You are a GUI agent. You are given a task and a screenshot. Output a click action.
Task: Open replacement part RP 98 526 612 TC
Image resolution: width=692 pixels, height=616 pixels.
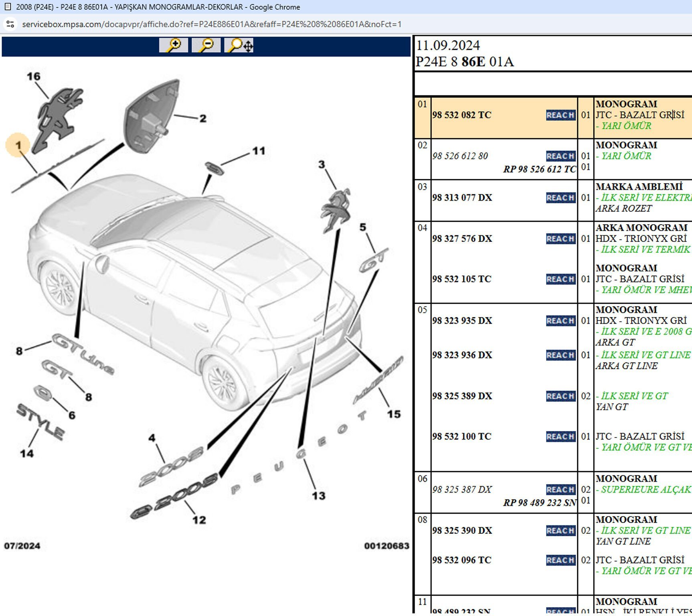pos(539,169)
